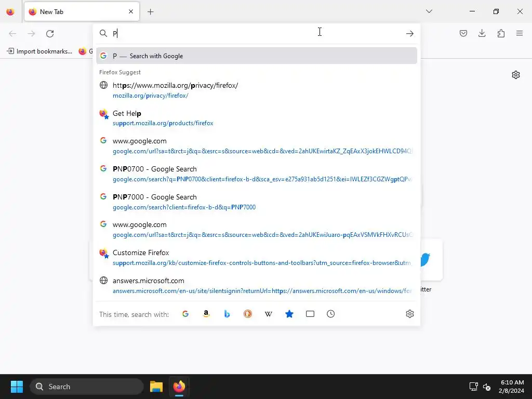Click the Twitter shortcut tile

coord(431,260)
